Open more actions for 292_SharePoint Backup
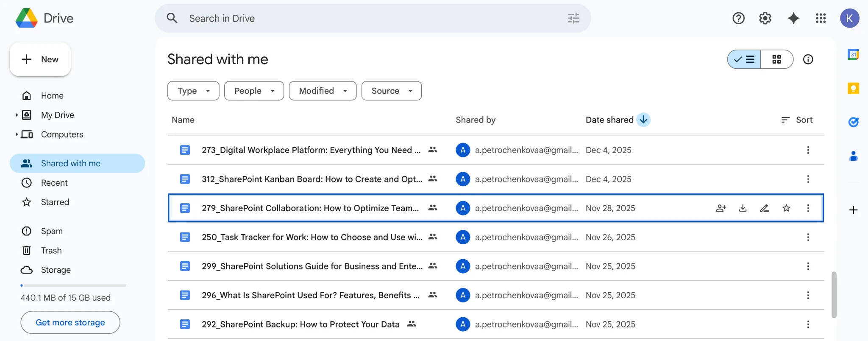 click(808, 324)
